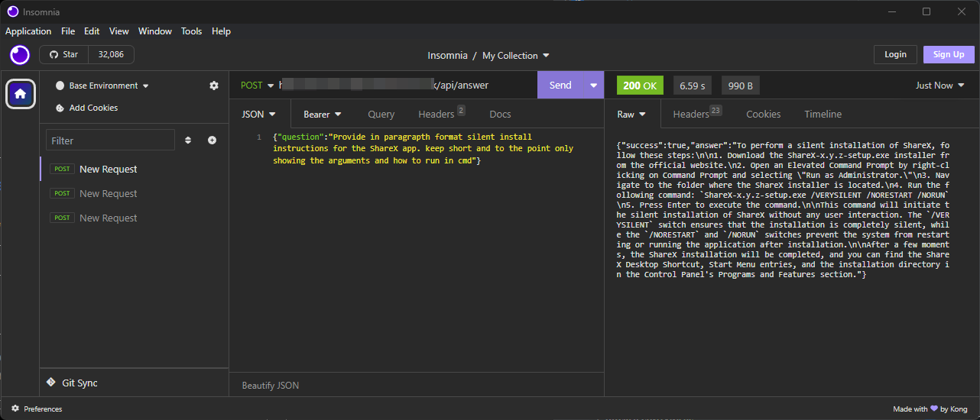Image resolution: width=980 pixels, height=420 pixels.
Task: Click the raw response body text
Action: [783, 209]
